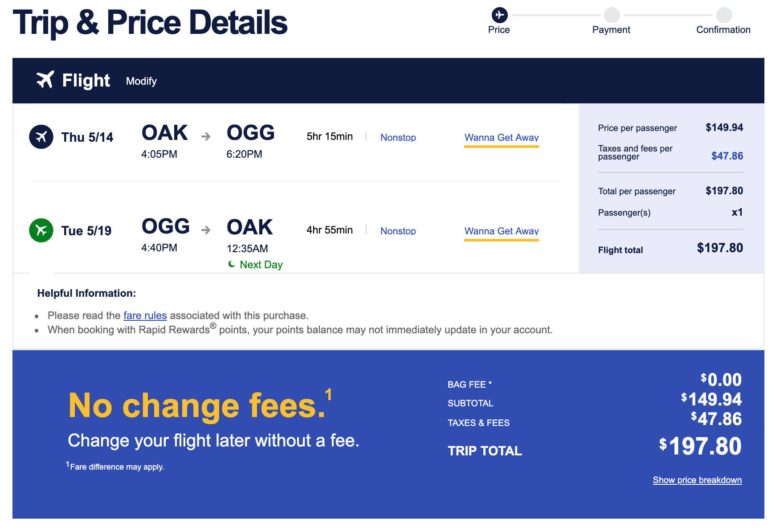The height and width of the screenshot is (532, 784).
Task: Open the fare rules link
Action: pos(145,315)
